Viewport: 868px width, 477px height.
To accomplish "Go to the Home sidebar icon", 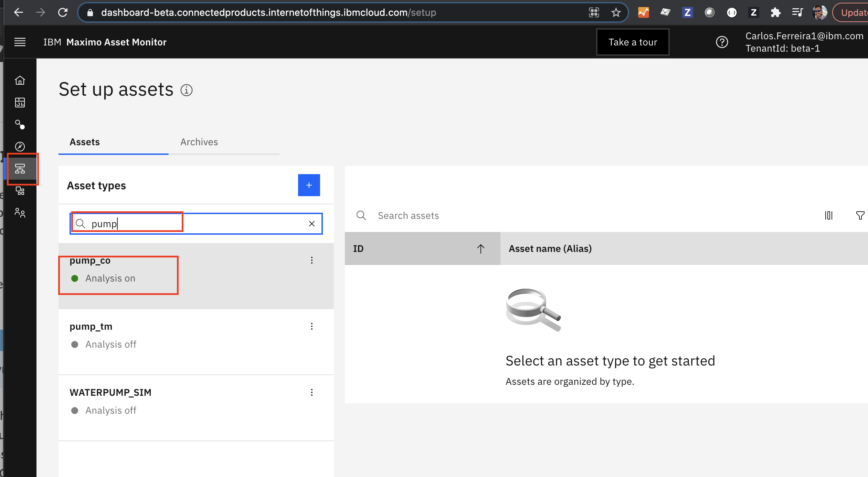I will (20, 80).
